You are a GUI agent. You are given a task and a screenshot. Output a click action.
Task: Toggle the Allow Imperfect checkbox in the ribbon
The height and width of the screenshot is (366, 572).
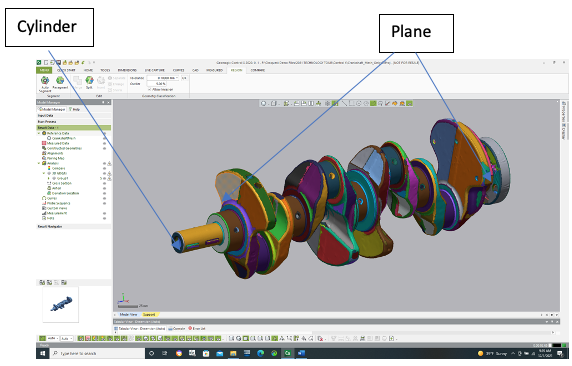point(150,89)
